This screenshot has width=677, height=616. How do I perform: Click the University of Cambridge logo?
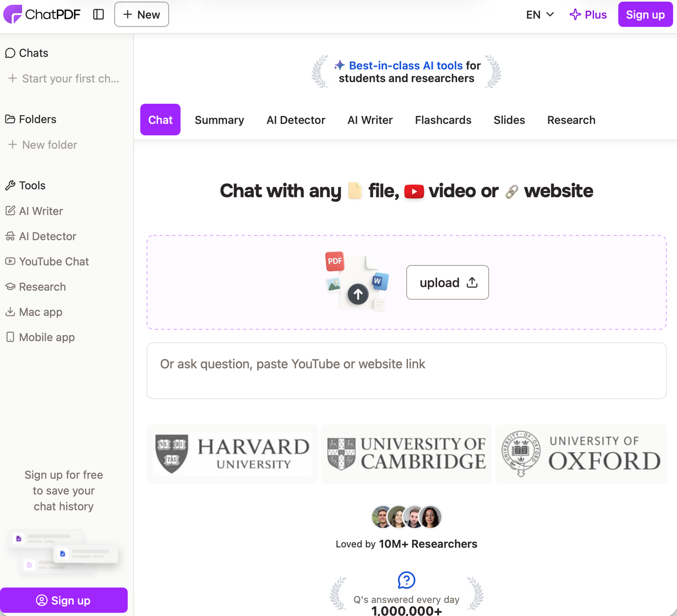[x=407, y=454]
